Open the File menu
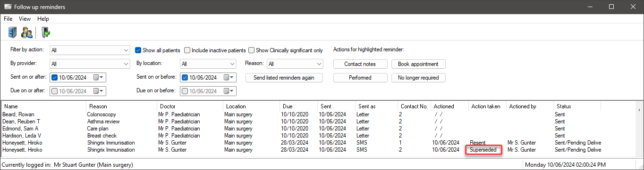 click(x=8, y=19)
